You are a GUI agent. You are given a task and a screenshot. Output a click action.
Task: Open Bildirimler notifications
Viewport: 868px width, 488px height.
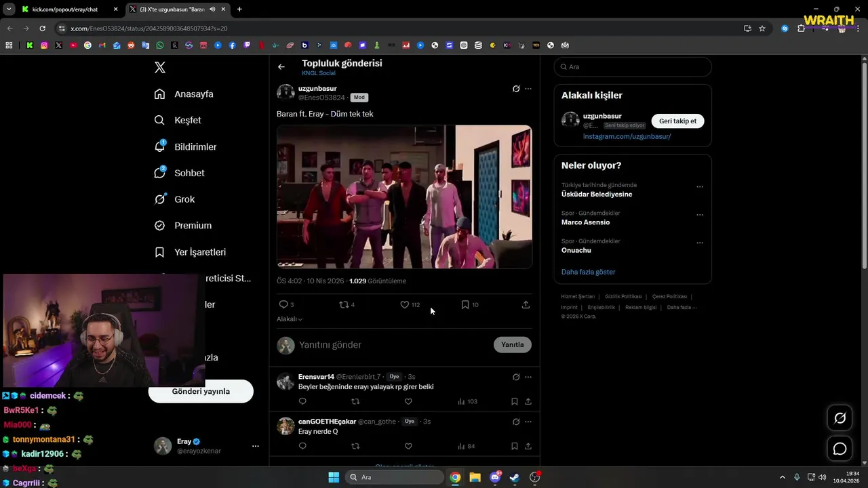click(185, 146)
